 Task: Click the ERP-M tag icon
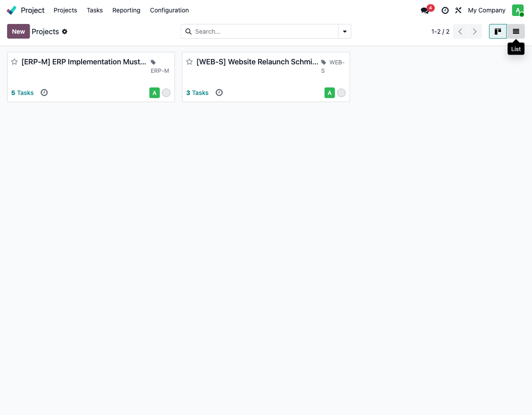(153, 63)
